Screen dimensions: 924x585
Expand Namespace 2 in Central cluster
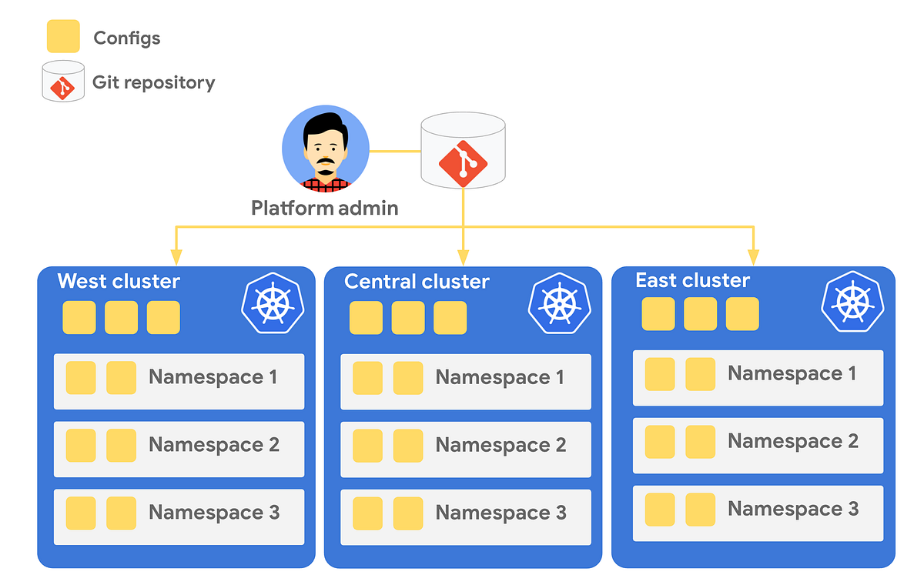465,450
